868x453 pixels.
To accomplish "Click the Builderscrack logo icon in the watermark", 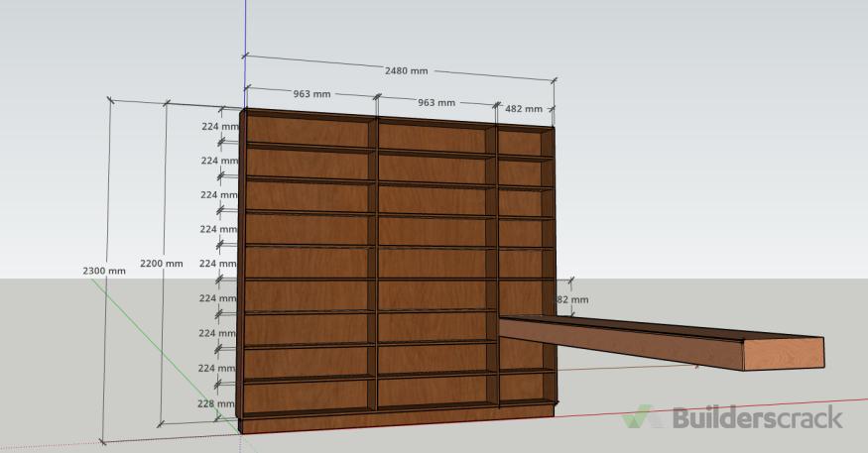I will (644, 417).
